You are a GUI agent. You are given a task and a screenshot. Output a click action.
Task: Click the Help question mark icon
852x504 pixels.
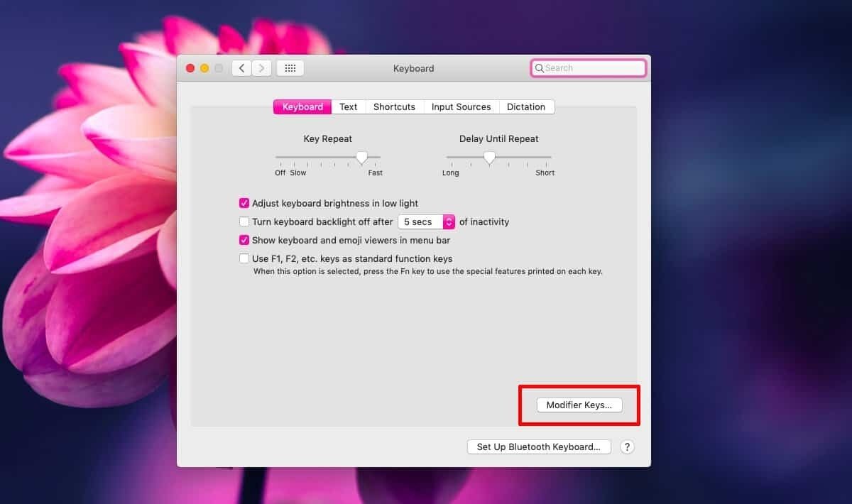click(x=627, y=447)
